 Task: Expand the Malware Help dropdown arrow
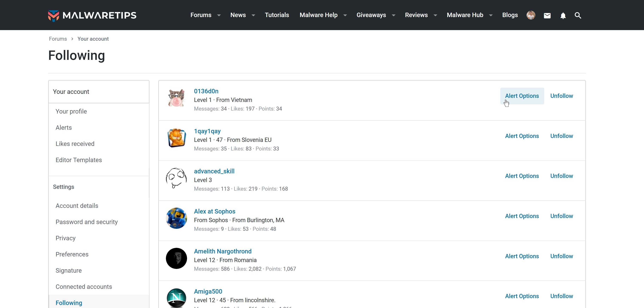click(x=345, y=15)
